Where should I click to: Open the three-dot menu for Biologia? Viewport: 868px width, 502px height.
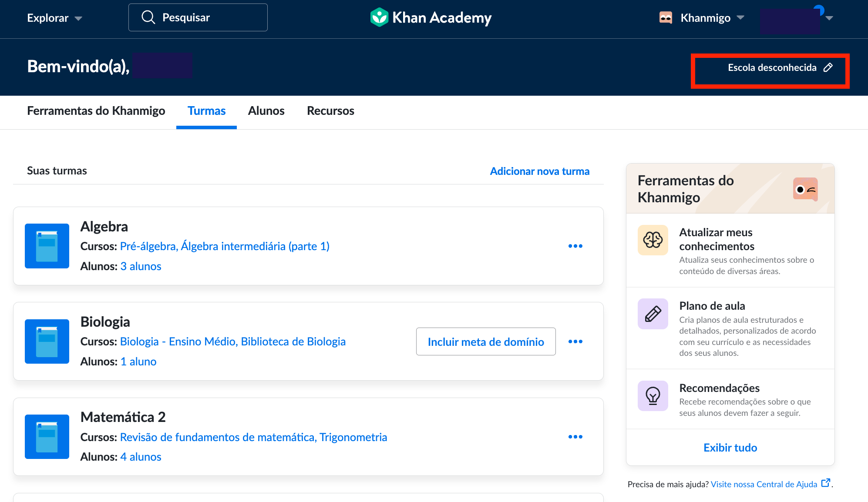coord(575,341)
